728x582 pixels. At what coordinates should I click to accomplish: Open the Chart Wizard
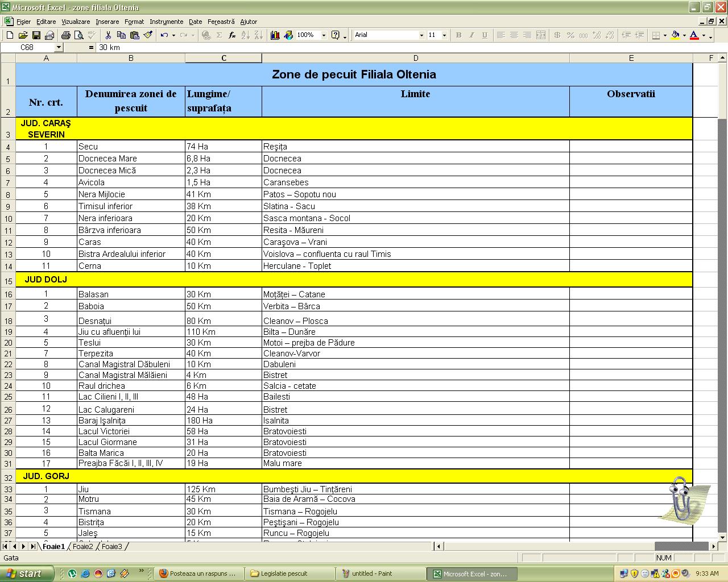[x=275, y=35]
